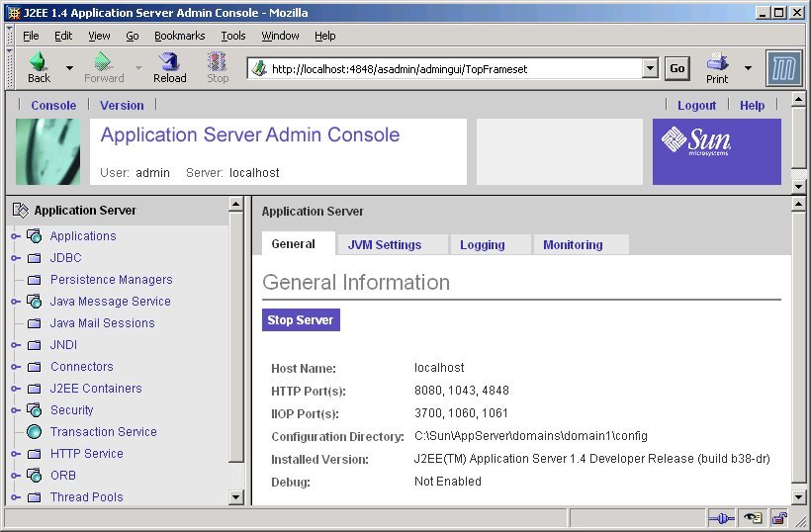Open the Bookmarks menu
Viewport: 811px width, 532px height.
[179, 36]
